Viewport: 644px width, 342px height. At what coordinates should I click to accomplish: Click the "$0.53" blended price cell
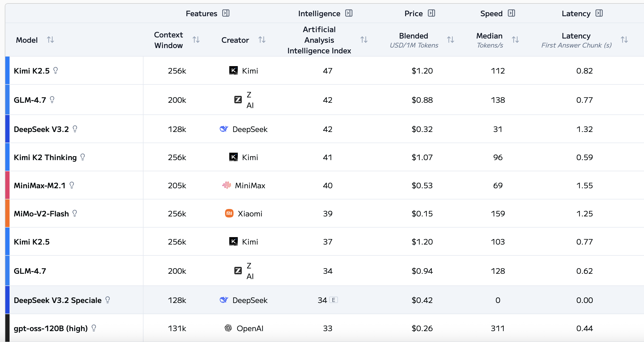click(x=422, y=186)
